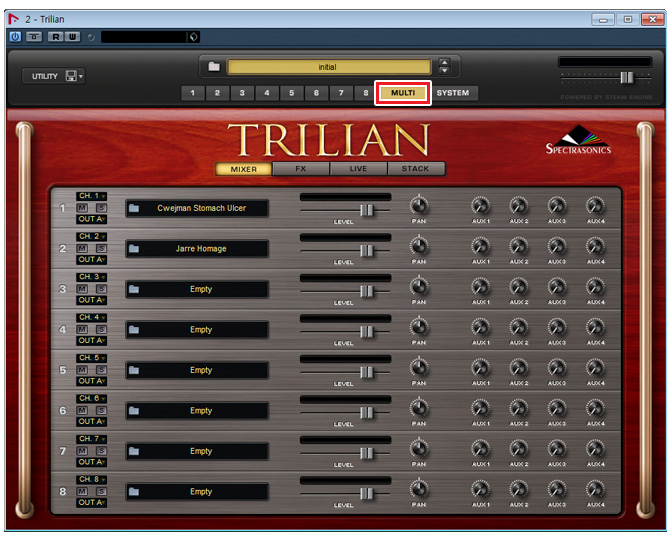
Task: Click the Jarre Homage patch name
Action: click(x=201, y=249)
